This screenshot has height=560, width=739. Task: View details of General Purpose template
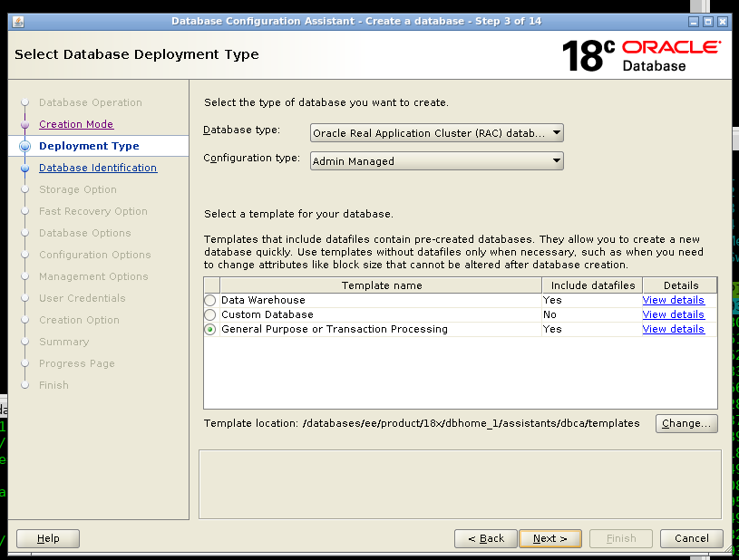click(x=673, y=329)
